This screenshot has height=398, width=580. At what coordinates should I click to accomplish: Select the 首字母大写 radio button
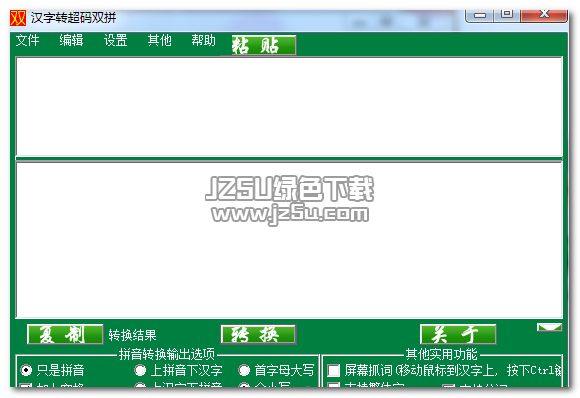coord(244,370)
